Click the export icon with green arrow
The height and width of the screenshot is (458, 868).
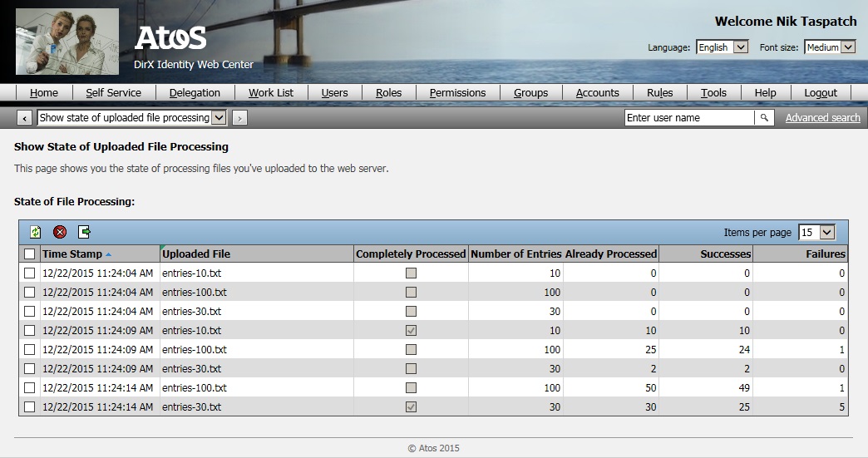(x=84, y=233)
